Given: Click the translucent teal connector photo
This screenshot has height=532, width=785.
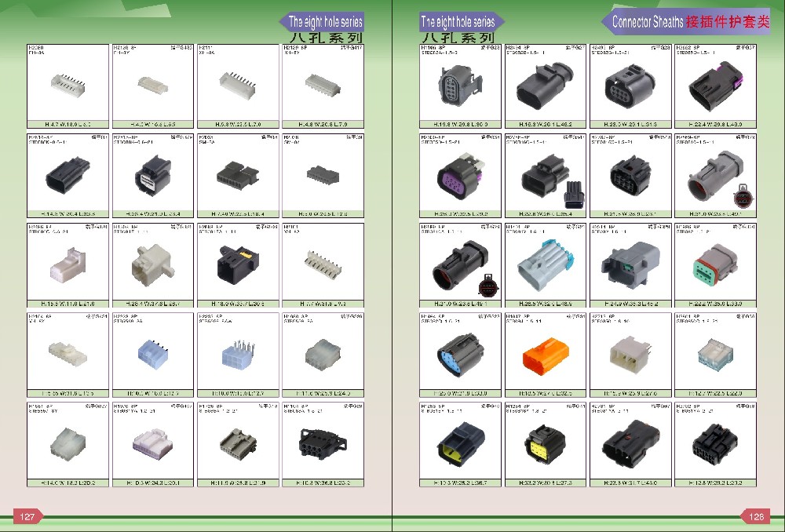Looking at the screenshot, I should point(715,355).
